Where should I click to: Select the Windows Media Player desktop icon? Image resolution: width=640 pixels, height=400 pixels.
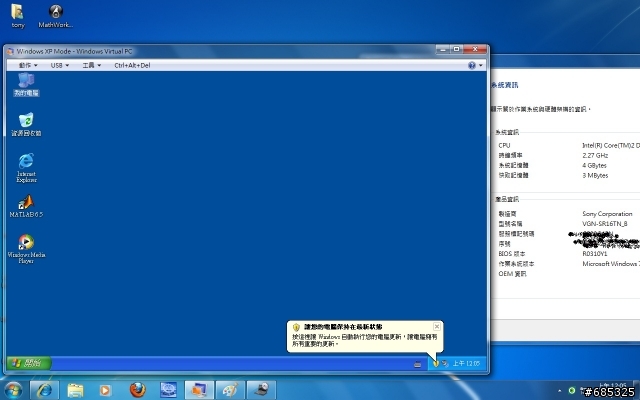[x=26, y=249]
